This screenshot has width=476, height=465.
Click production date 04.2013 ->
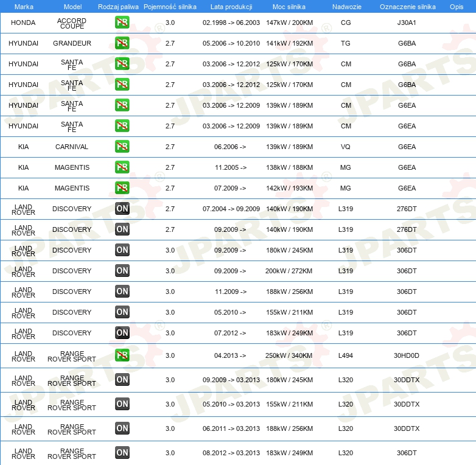pos(230,355)
